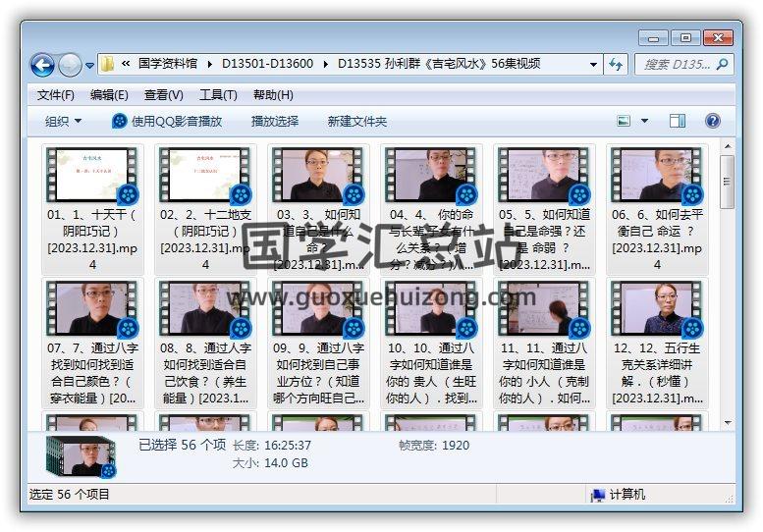
Task: Toggle the preview pane icon
Action: tap(678, 121)
